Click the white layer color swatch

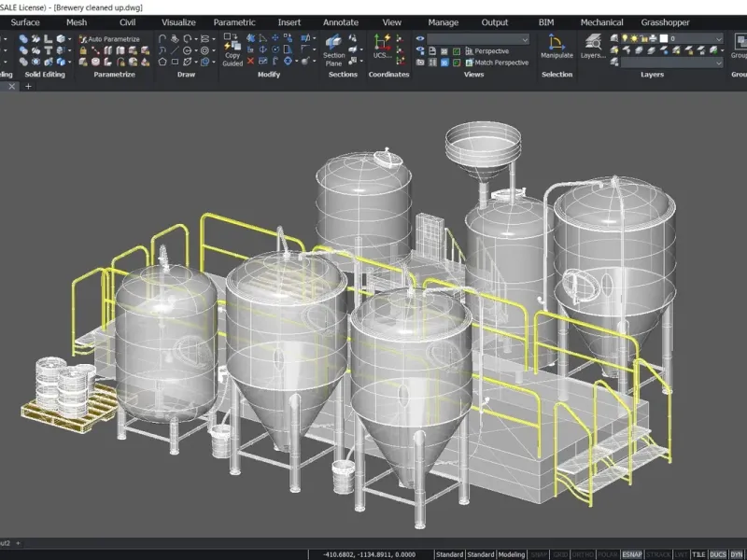tap(663, 39)
